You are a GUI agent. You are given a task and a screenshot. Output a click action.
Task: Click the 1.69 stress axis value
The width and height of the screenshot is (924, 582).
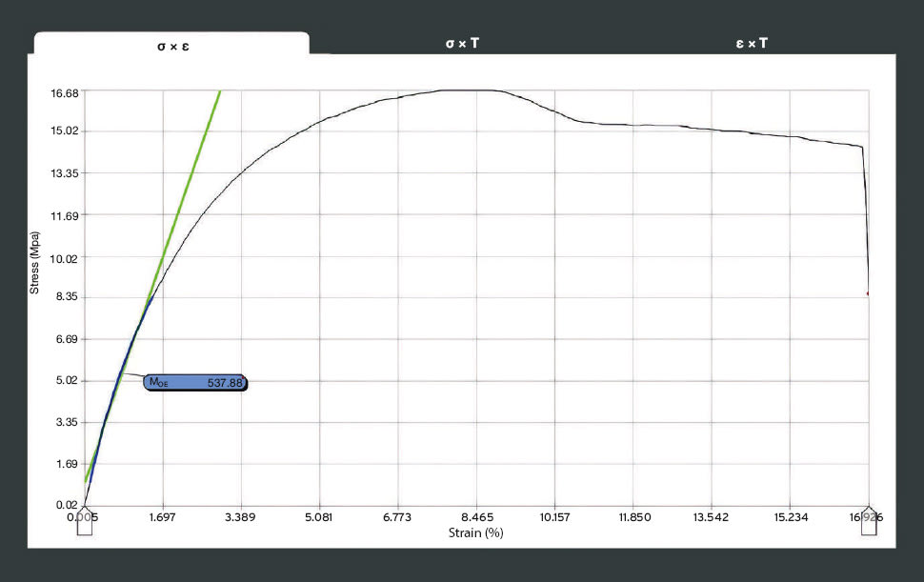[67, 464]
